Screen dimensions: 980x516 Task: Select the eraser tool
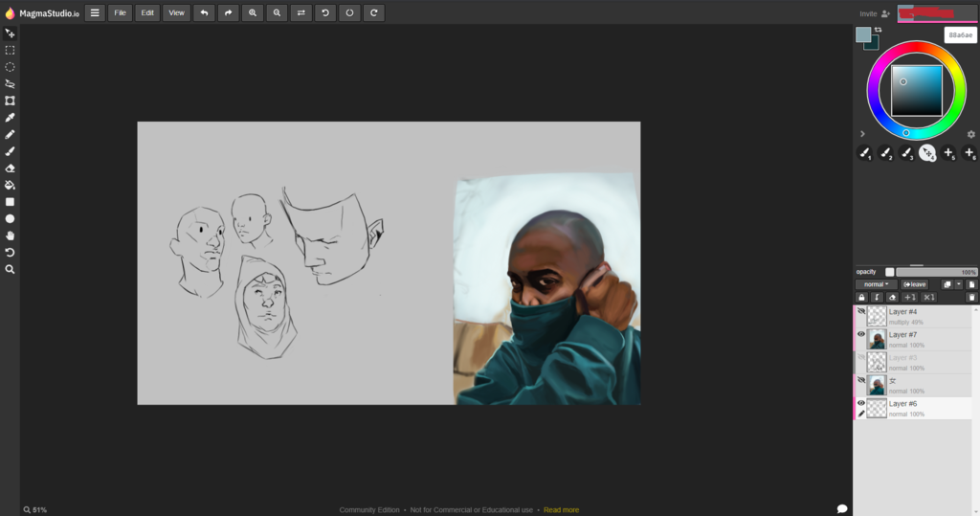[x=10, y=168]
